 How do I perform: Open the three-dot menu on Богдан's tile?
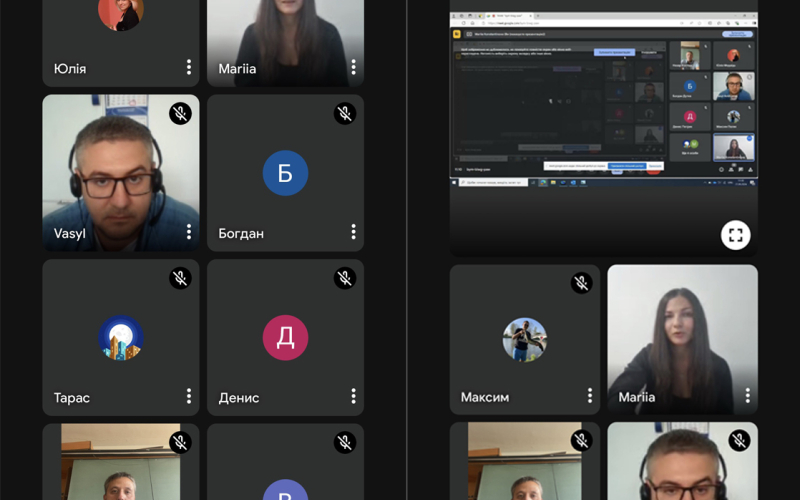tap(353, 232)
